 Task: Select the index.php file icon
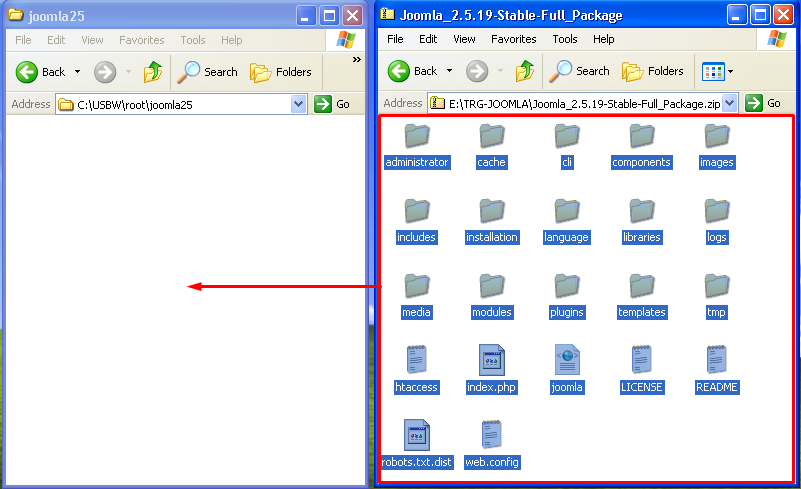point(492,360)
